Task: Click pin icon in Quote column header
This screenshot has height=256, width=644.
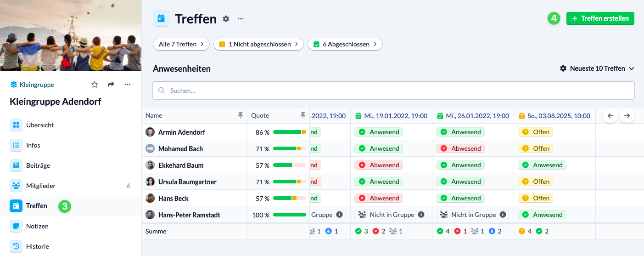Action: 302,115
